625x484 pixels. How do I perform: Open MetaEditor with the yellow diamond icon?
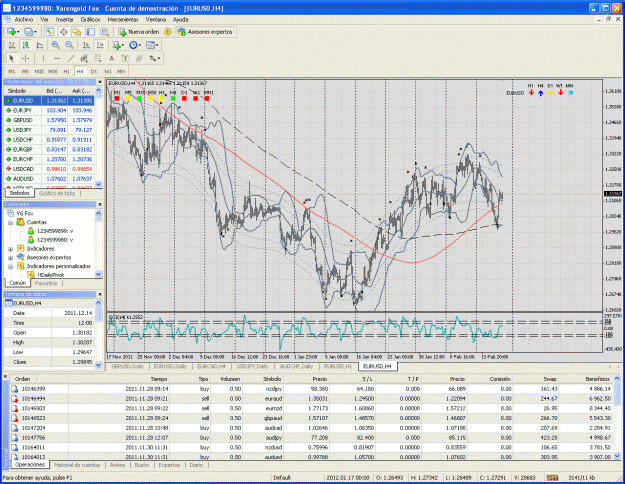(168, 32)
